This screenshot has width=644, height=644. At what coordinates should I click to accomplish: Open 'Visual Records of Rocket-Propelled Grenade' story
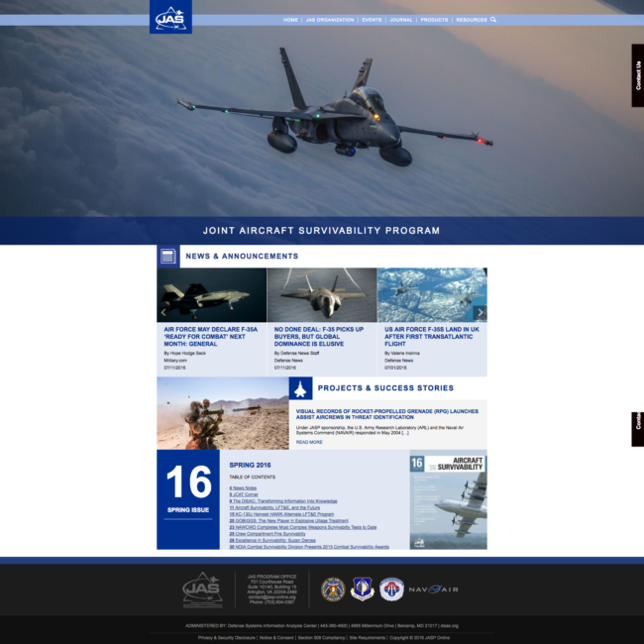pos(386,414)
